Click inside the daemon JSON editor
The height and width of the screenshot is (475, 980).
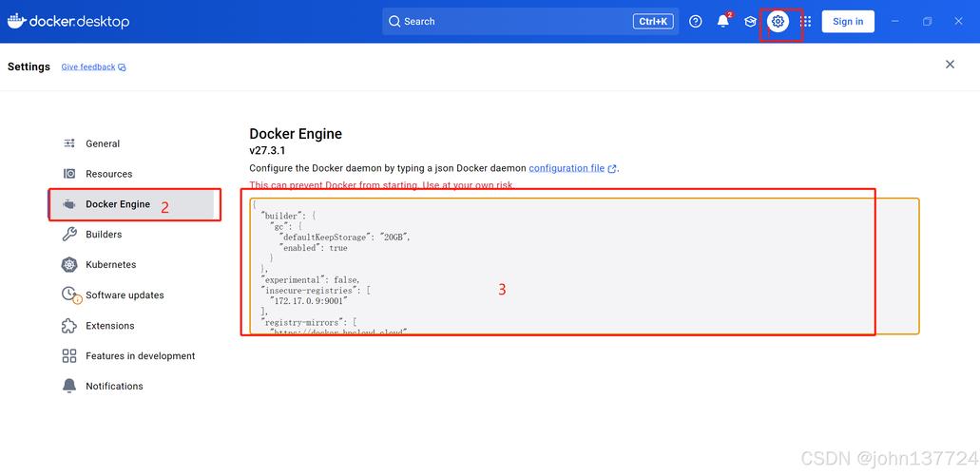point(585,266)
